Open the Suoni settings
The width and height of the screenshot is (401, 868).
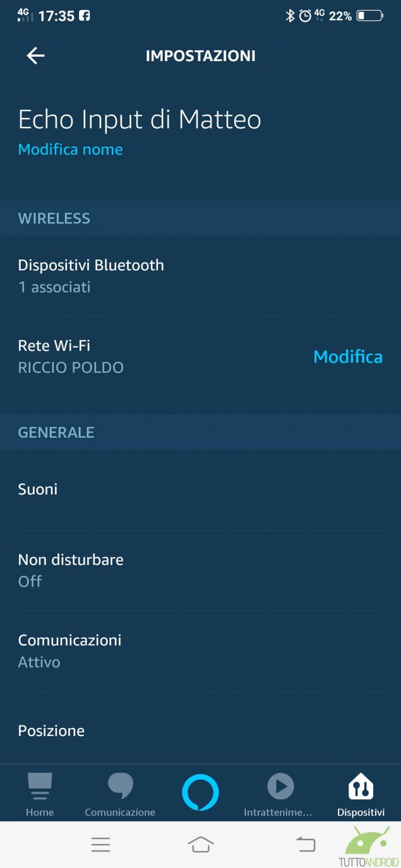[38, 490]
